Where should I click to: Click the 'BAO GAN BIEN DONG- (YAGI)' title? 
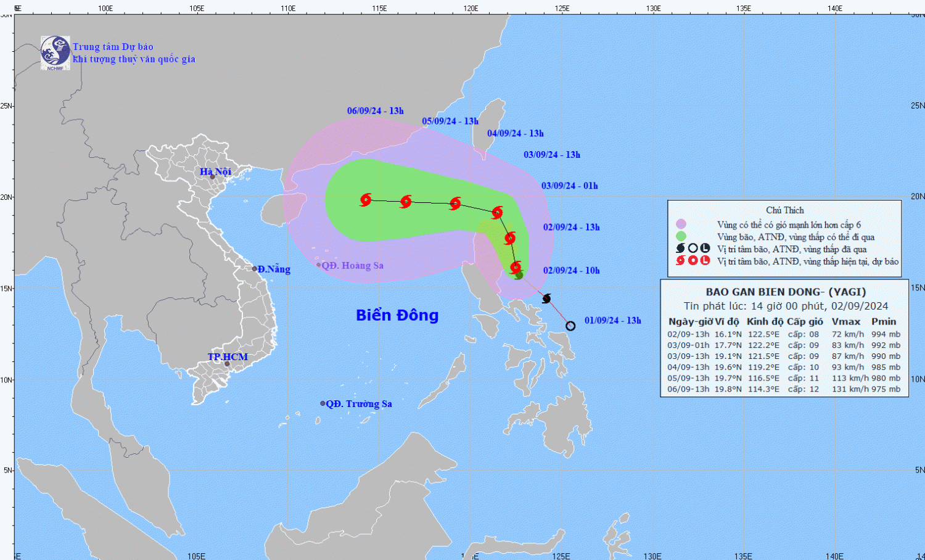click(x=785, y=292)
